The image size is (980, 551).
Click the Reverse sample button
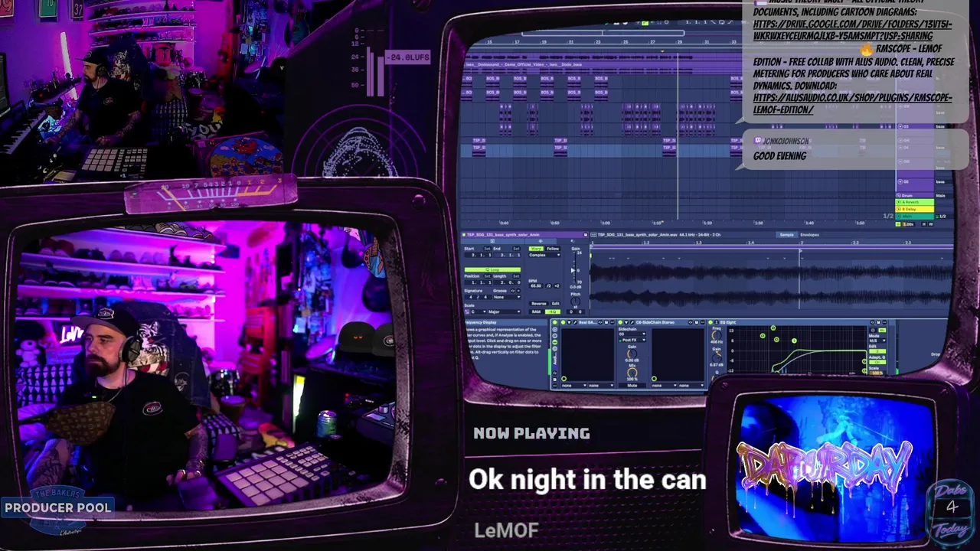tap(538, 304)
